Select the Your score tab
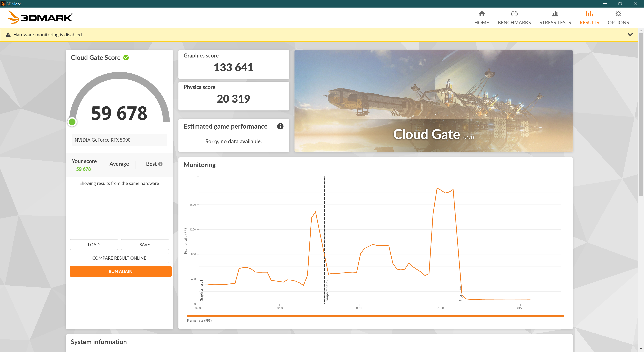644x352 pixels. [84, 165]
